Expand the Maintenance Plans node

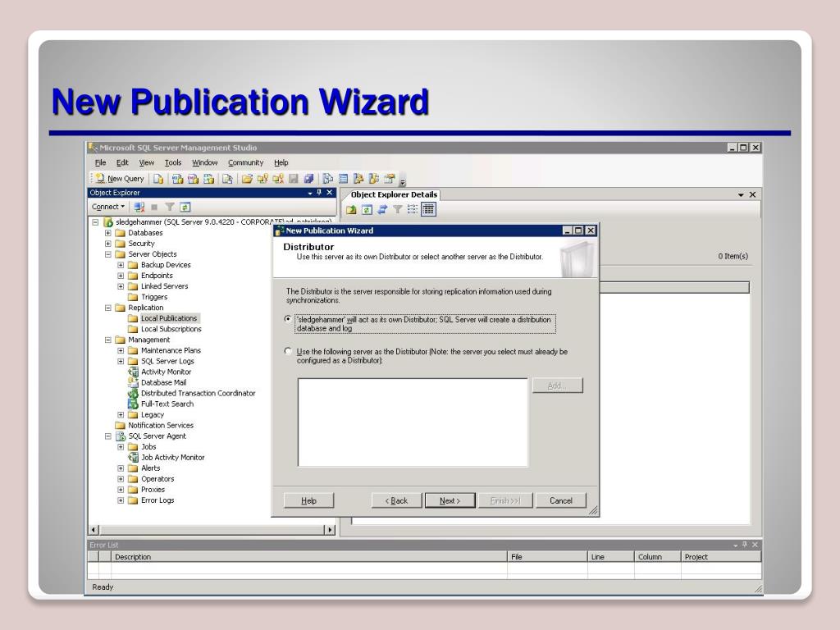[x=121, y=351]
